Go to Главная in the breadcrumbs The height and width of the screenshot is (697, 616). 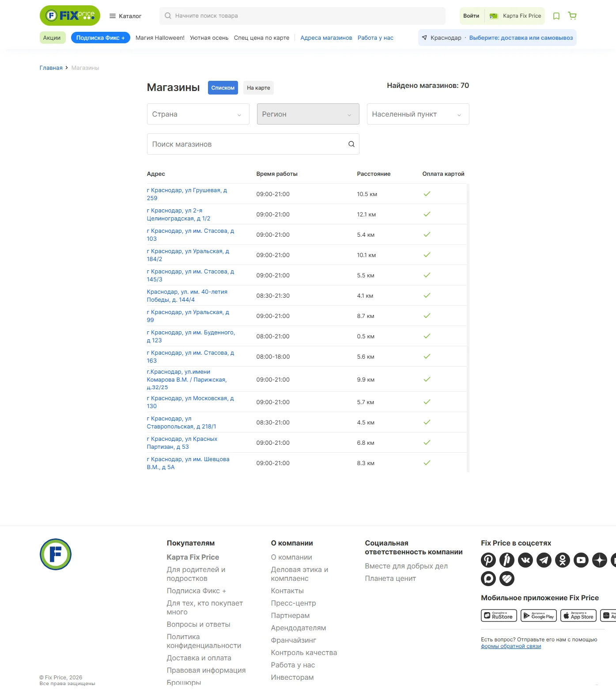point(51,68)
